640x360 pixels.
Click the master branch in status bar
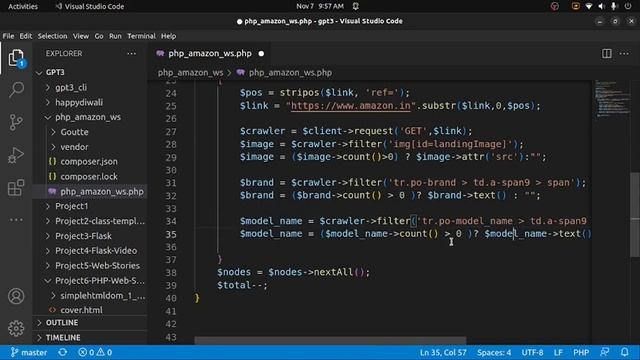[29, 352]
